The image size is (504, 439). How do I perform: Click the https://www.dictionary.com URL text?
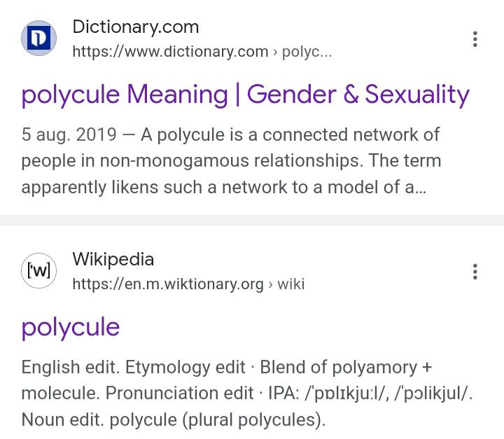[170, 52]
